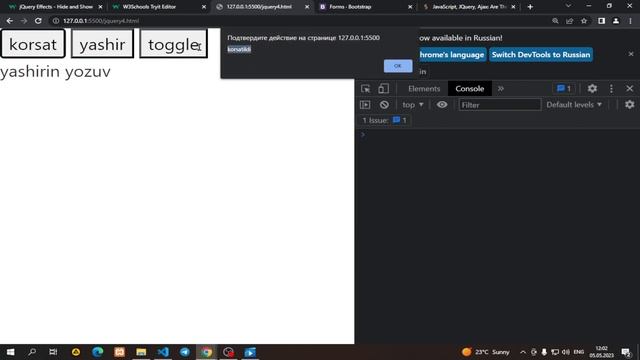This screenshot has width=640, height=360.
Task: Open the volume speaker icon in system tray
Action: [565, 352]
